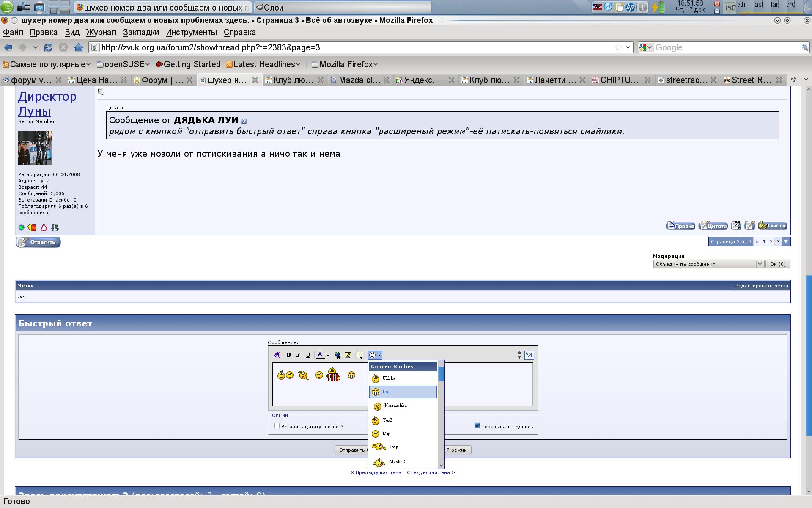Uncheck 'Показывать подпись' checkbox
The image size is (812, 508).
tap(477, 425)
